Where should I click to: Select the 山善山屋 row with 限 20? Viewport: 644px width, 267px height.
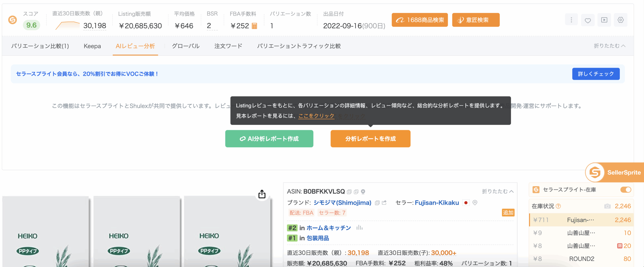tap(581, 246)
